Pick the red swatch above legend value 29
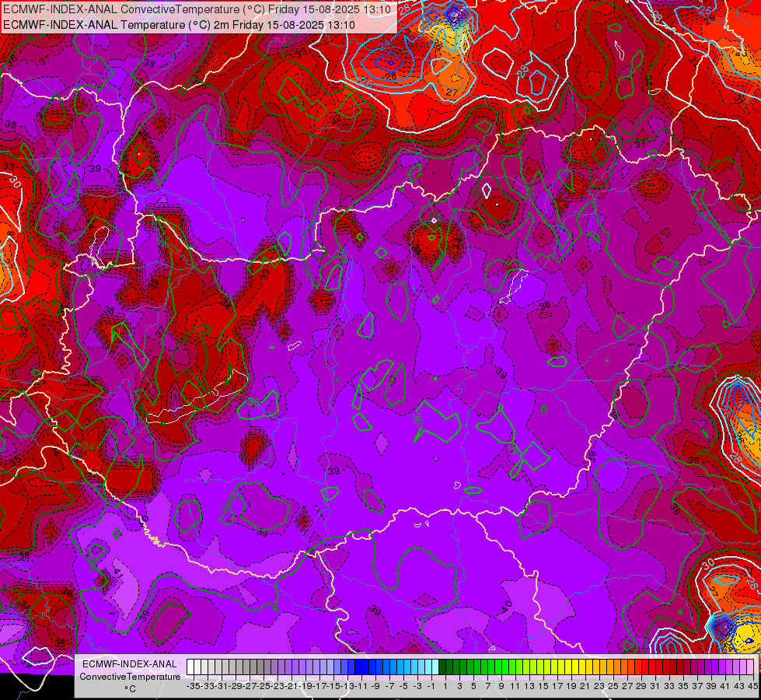Image resolution: width=761 pixels, height=700 pixels. 645,667
